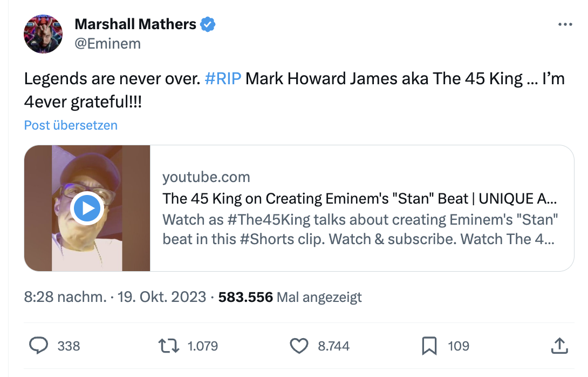The image size is (588, 377).
Task: Click the 8.744 likes count
Action: pyautogui.click(x=333, y=346)
